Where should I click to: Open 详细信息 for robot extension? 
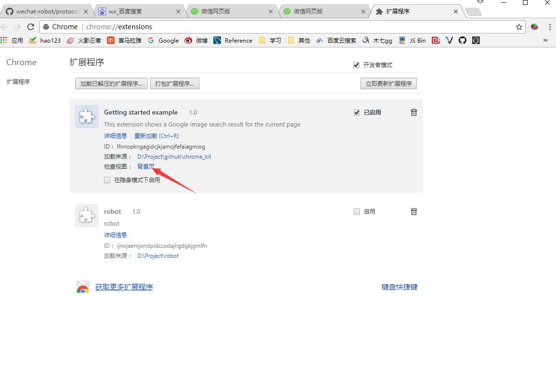click(115, 235)
